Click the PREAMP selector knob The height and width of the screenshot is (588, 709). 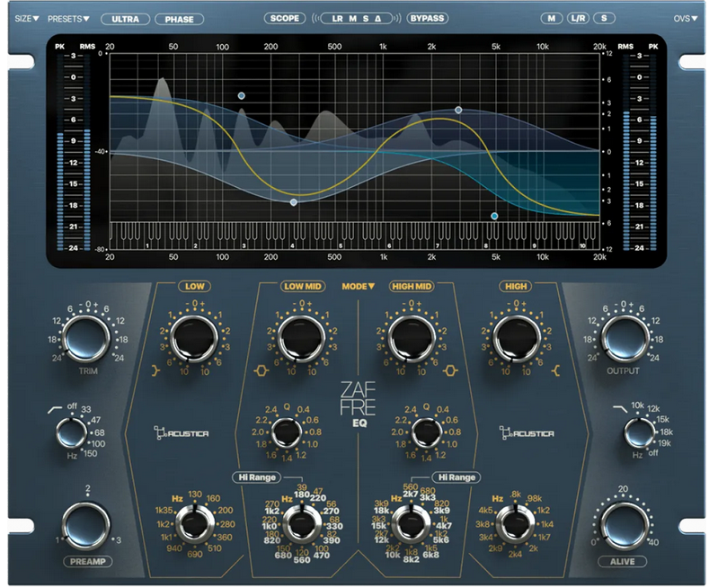coord(86,526)
